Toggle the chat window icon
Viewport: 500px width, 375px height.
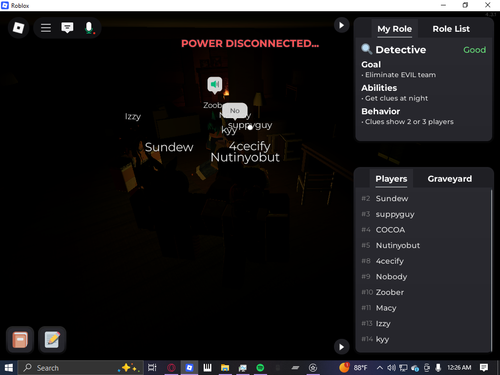67,28
